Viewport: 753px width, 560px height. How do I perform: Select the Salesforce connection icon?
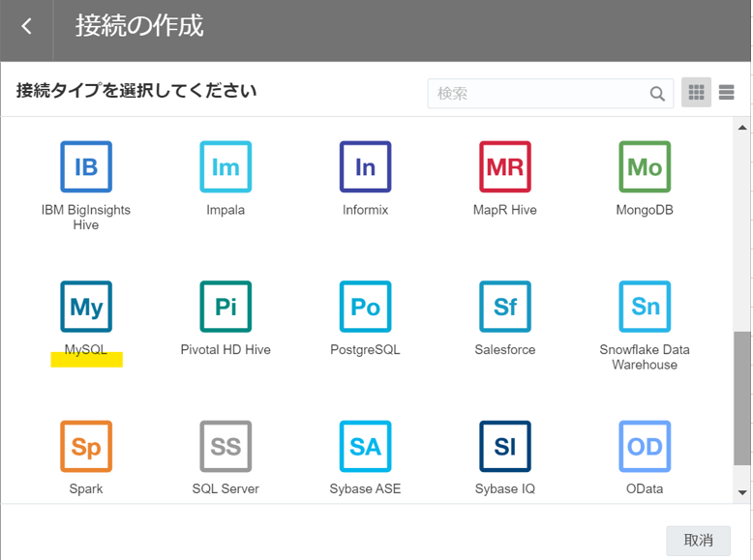[x=505, y=307]
